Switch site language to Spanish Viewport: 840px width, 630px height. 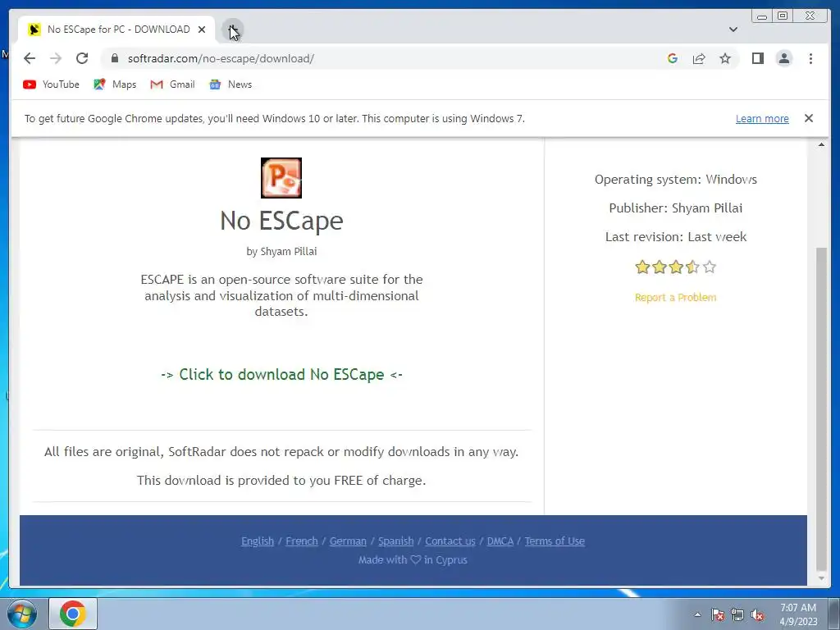pos(396,541)
